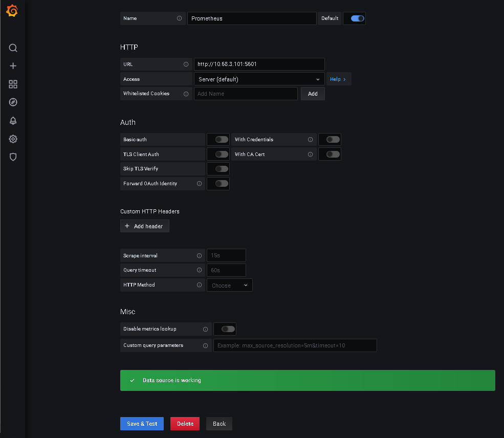Open the Dashboards grid icon
This screenshot has height=438, width=504.
13,84
